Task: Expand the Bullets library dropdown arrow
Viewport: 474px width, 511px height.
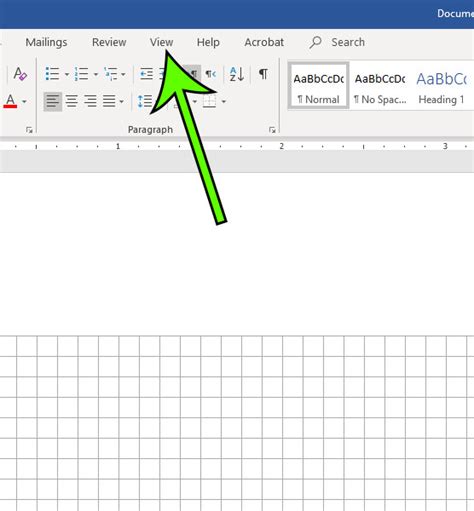Action: (x=67, y=74)
